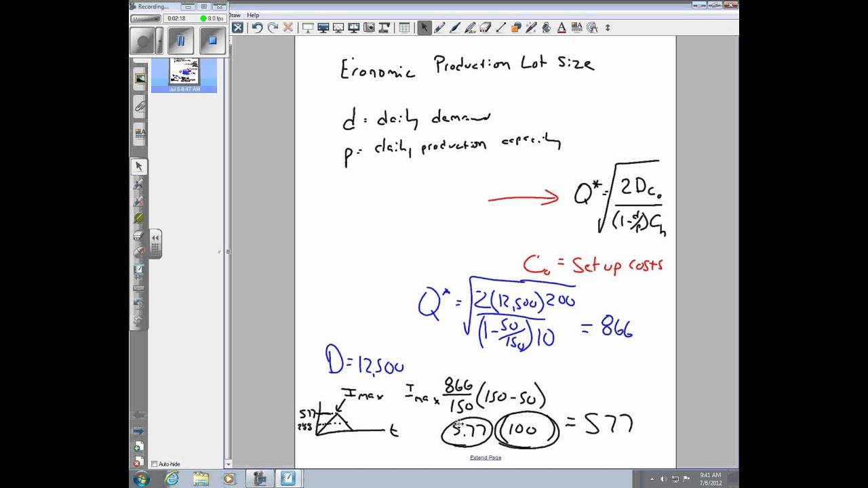Click undo in floating tools strip

click(139, 304)
